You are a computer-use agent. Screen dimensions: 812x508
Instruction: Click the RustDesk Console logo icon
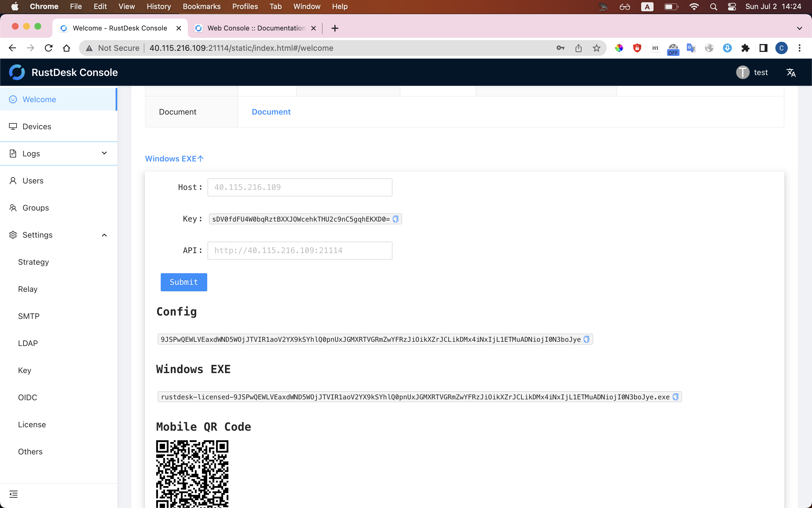coord(17,72)
